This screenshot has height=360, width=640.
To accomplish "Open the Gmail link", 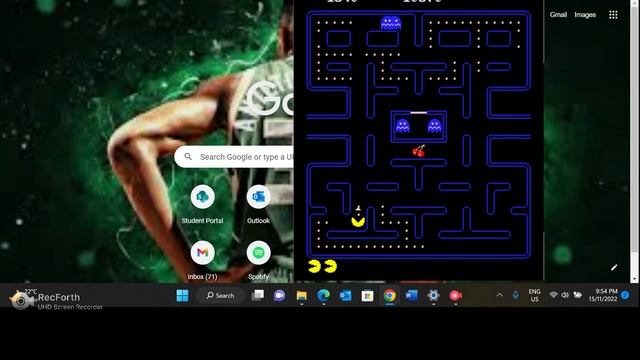I will [558, 15].
